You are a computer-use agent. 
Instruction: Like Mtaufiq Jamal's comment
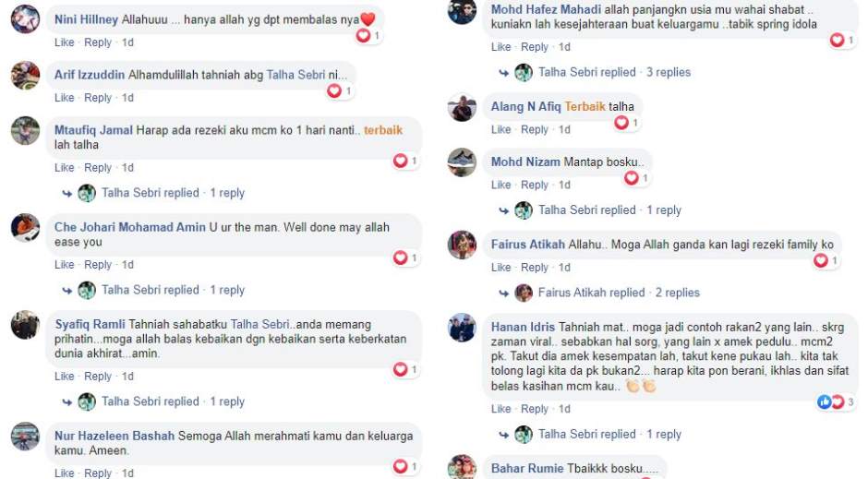(65, 168)
